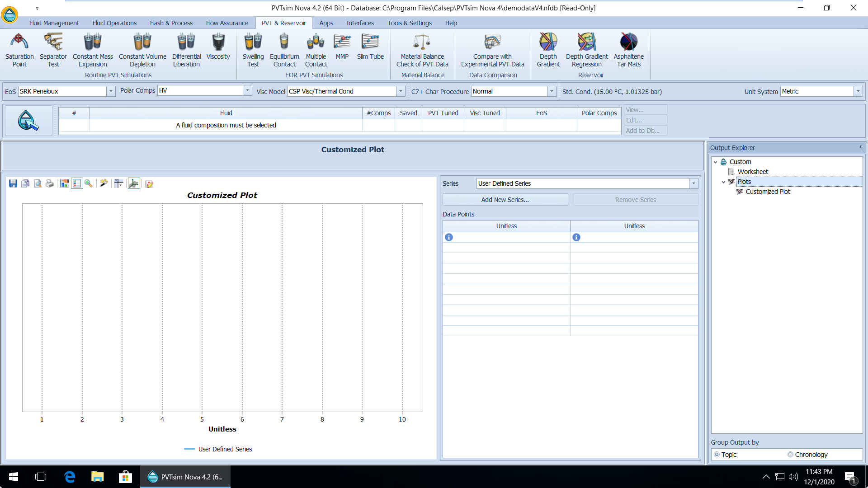This screenshot has height=488, width=868.
Task: Launch the Depth Gradient tool
Action: coord(548,50)
